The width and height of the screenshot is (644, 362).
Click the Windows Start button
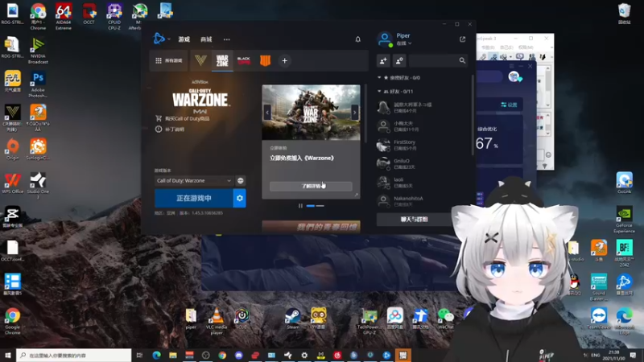pos(8,355)
